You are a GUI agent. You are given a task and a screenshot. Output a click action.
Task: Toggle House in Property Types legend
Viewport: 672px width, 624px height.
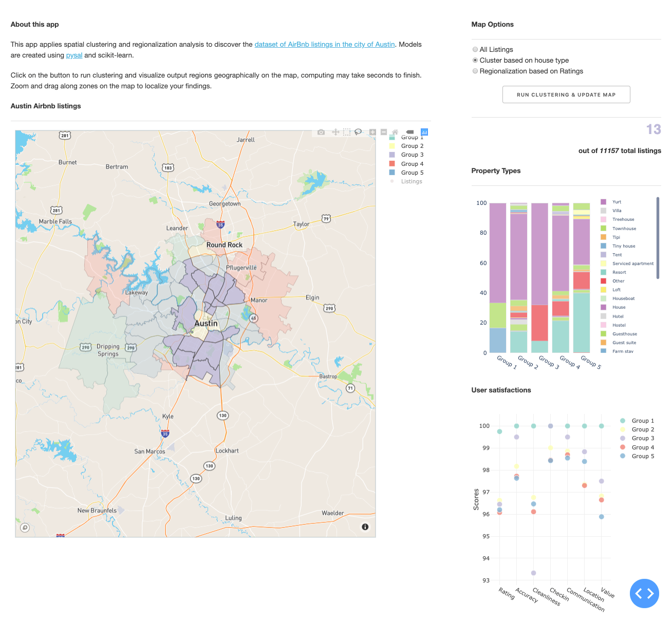pyautogui.click(x=619, y=307)
